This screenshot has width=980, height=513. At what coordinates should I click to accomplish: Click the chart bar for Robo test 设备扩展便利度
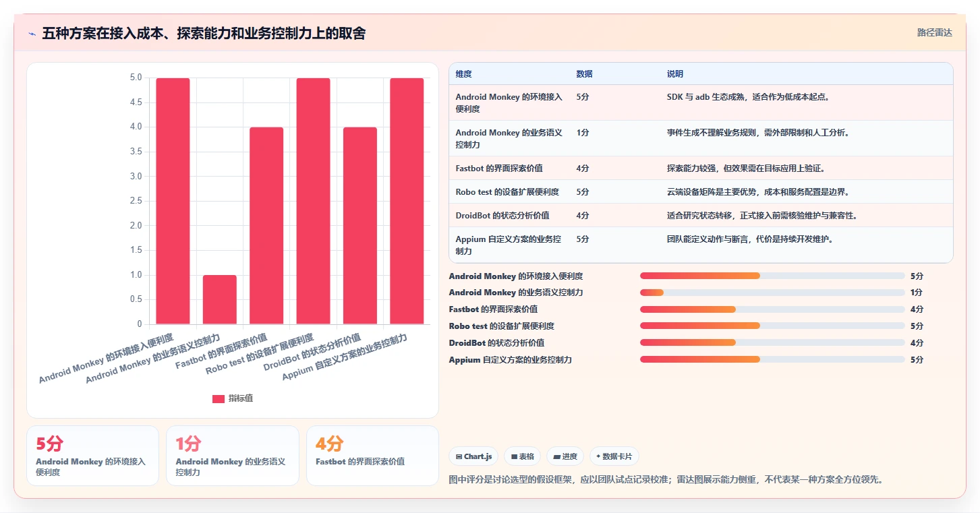314,201
